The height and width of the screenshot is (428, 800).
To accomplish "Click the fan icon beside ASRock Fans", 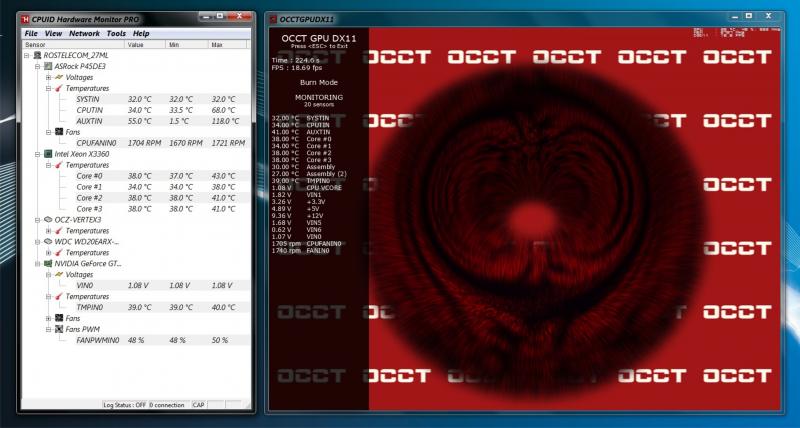I will tap(59, 132).
